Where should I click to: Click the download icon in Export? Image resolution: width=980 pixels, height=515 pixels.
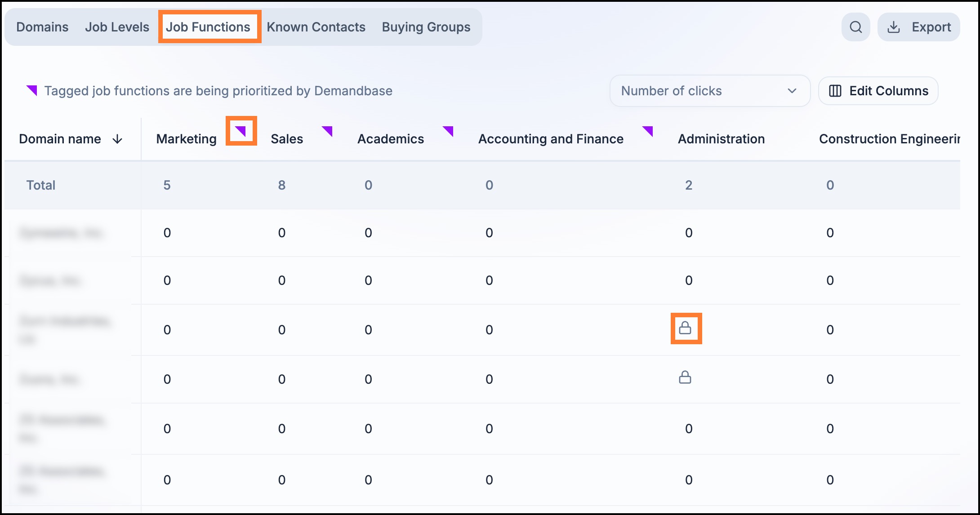point(893,27)
